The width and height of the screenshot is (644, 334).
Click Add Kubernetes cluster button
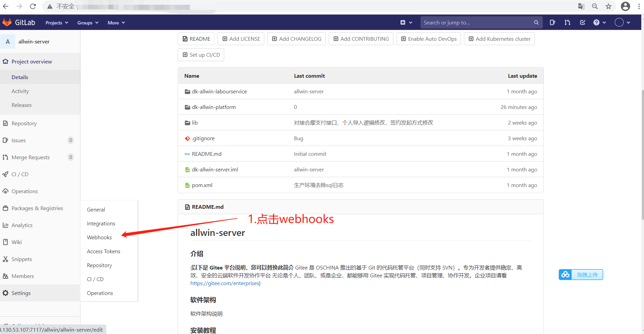tap(499, 39)
